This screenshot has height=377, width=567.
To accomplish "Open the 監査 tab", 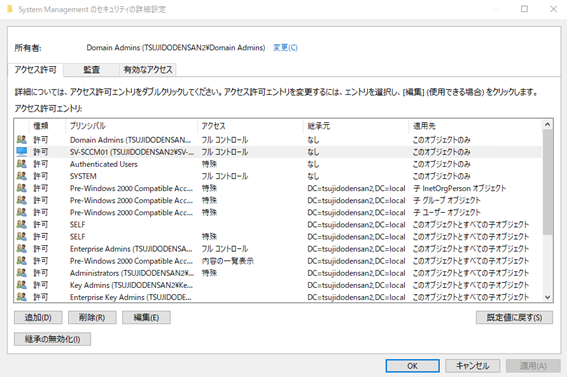I will click(x=91, y=69).
